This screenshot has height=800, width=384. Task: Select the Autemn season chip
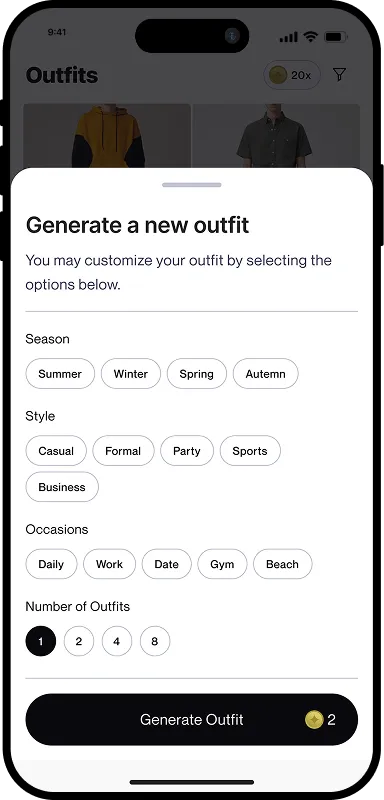[x=266, y=373]
